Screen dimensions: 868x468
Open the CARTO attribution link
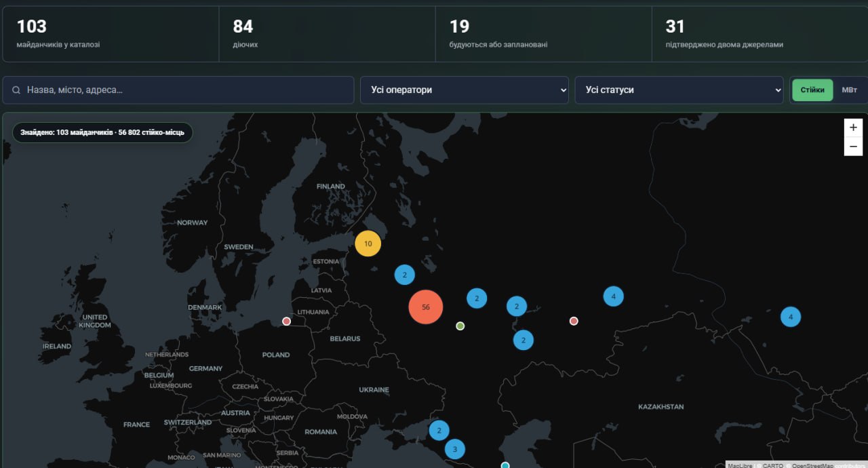772,465
